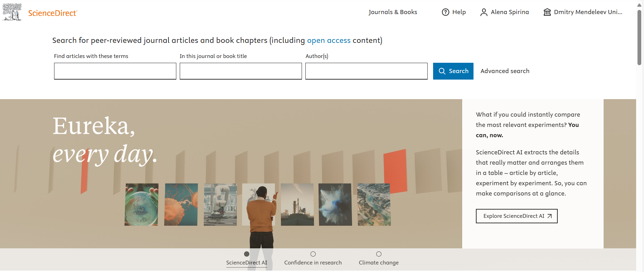This screenshot has width=644, height=272.
Task: Expand the Dmitry Mendeleev Uni institution menu
Action: [x=588, y=12]
